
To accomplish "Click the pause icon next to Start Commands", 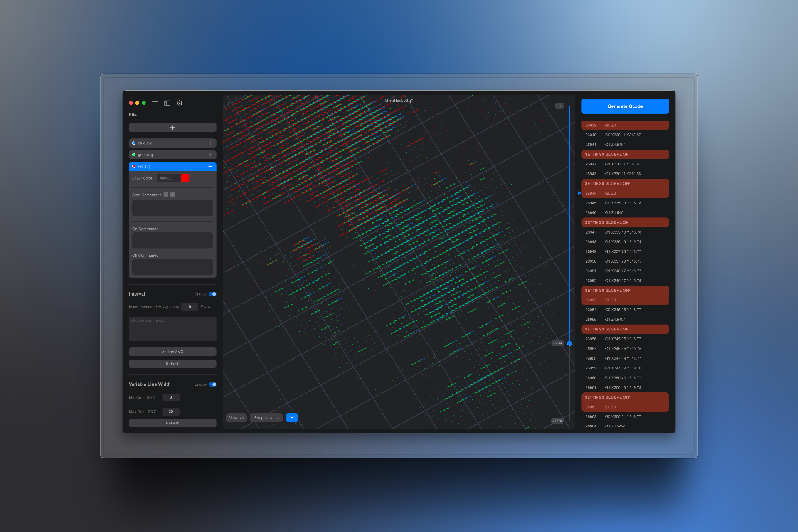I will click(x=172, y=195).
